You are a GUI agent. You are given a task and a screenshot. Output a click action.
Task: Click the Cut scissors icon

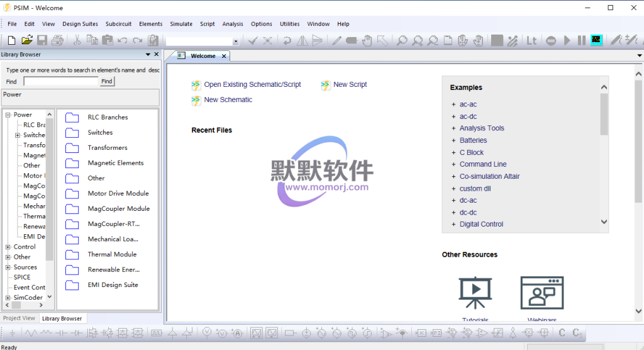tap(77, 40)
